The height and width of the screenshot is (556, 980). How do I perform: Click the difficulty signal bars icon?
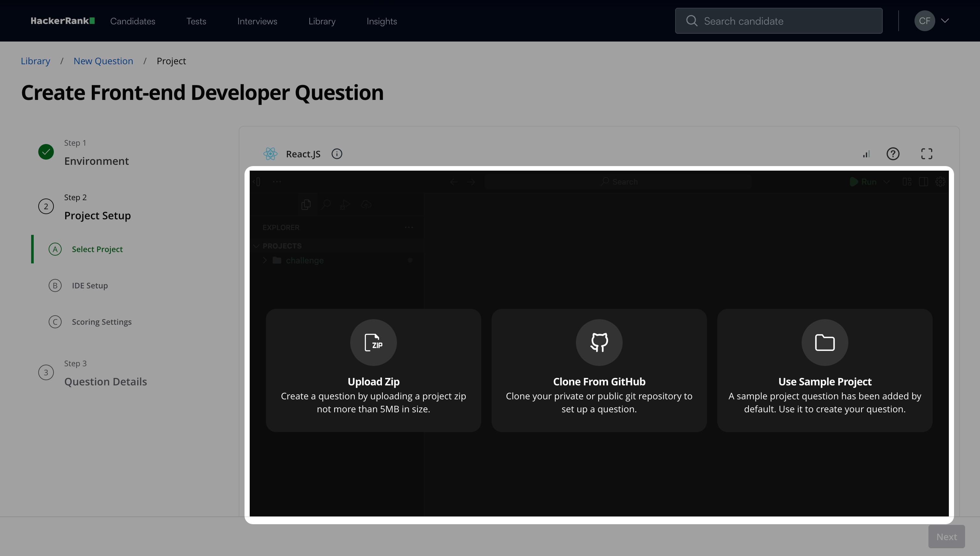tap(866, 154)
